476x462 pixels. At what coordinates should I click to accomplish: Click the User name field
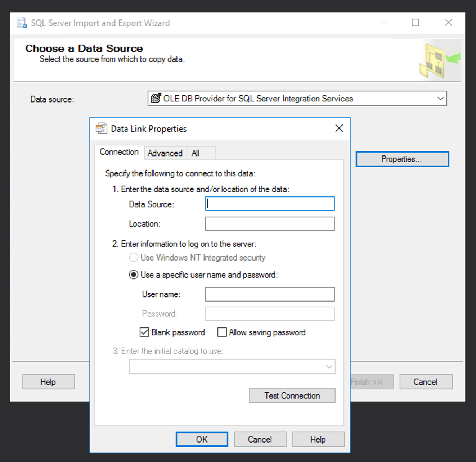coord(270,294)
